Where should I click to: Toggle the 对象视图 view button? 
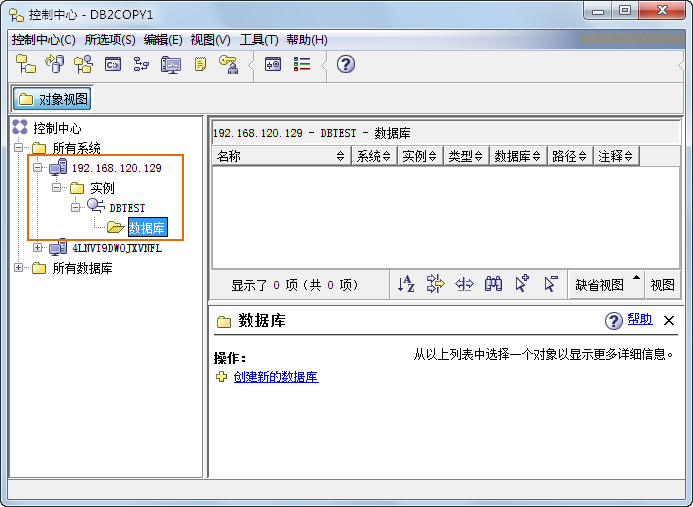[x=53, y=98]
